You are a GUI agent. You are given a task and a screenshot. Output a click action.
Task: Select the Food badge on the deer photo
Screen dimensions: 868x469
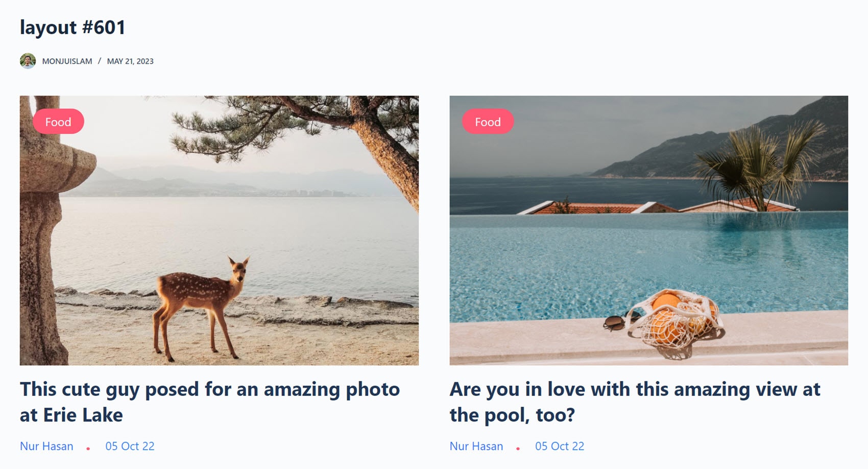point(58,122)
